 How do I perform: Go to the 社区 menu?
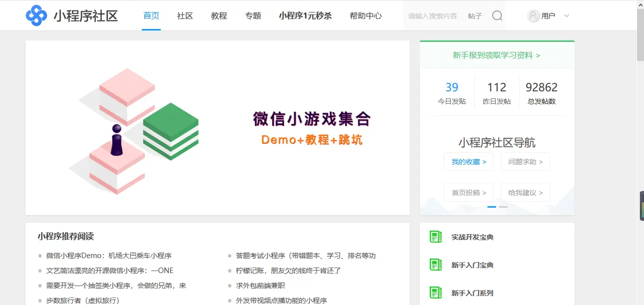(185, 15)
